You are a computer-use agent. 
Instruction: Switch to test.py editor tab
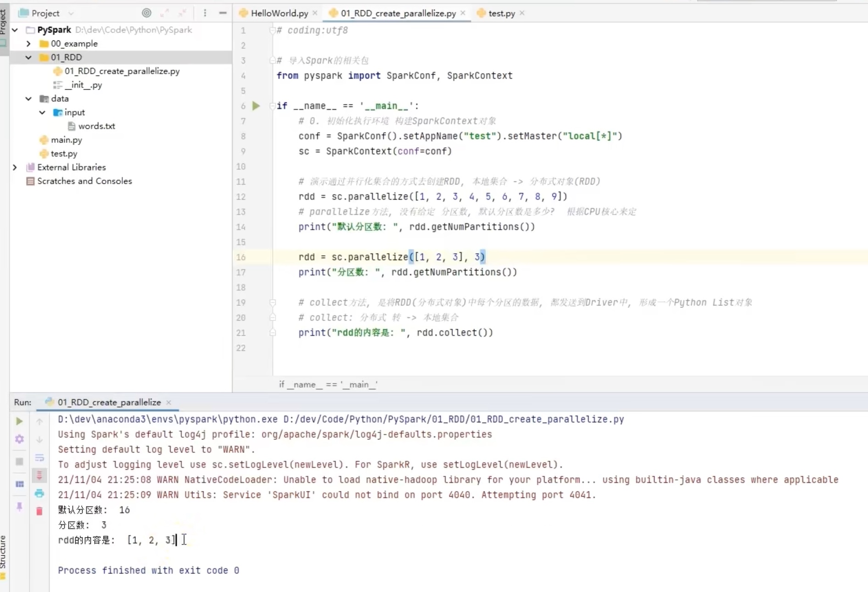pos(496,13)
